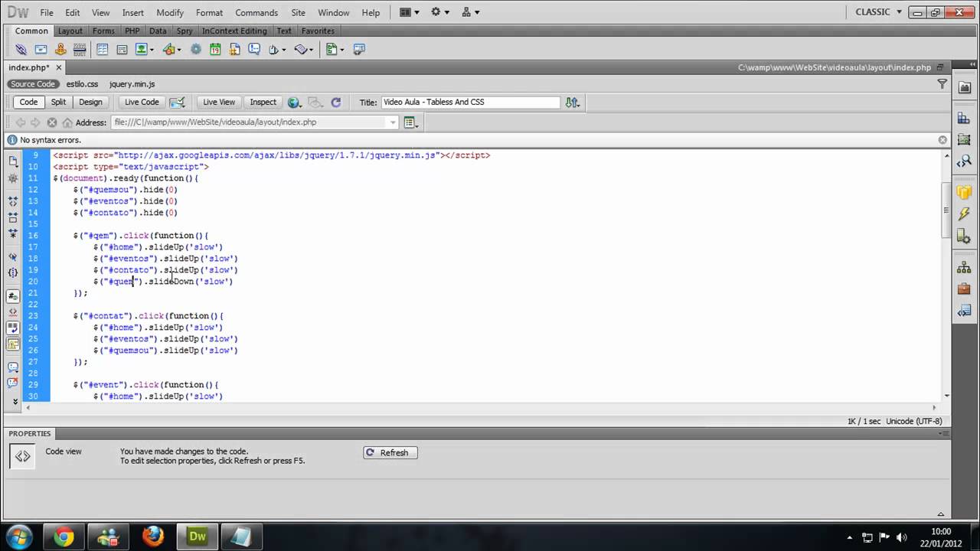The width and height of the screenshot is (980, 551).
Task: Open the Media dropdown in Common toolbar
Action: (172, 49)
